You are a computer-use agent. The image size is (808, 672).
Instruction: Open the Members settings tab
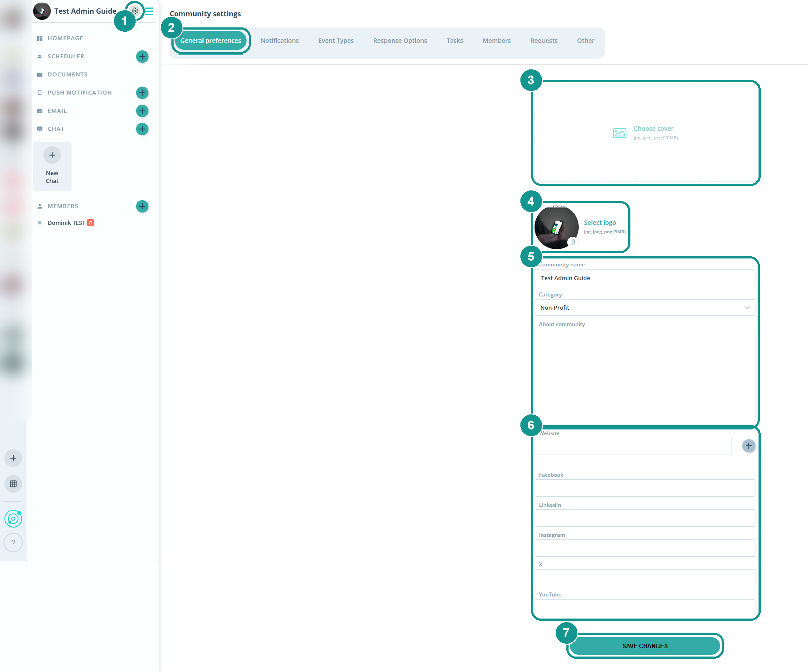click(x=497, y=41)
